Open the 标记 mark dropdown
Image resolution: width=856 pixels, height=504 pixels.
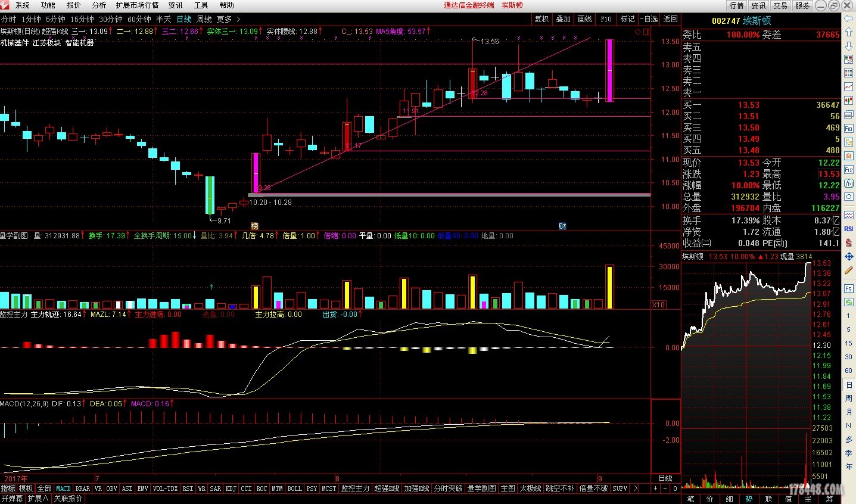pyautogui.click(x=627, y=19)
